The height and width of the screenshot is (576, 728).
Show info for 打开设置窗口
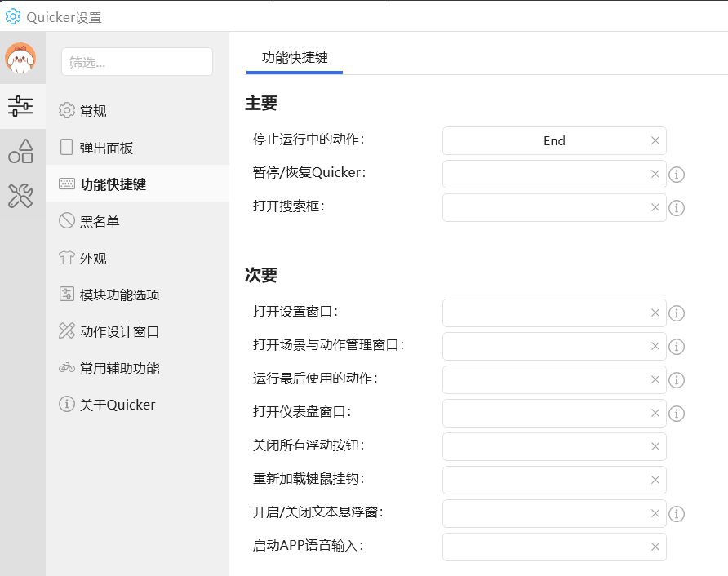(x=677, y=313)
